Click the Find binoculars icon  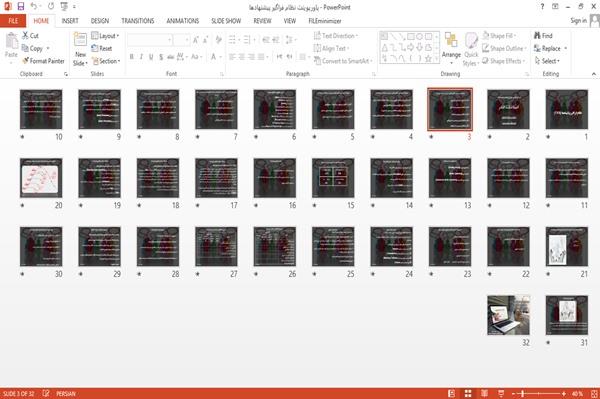[538, 36]
